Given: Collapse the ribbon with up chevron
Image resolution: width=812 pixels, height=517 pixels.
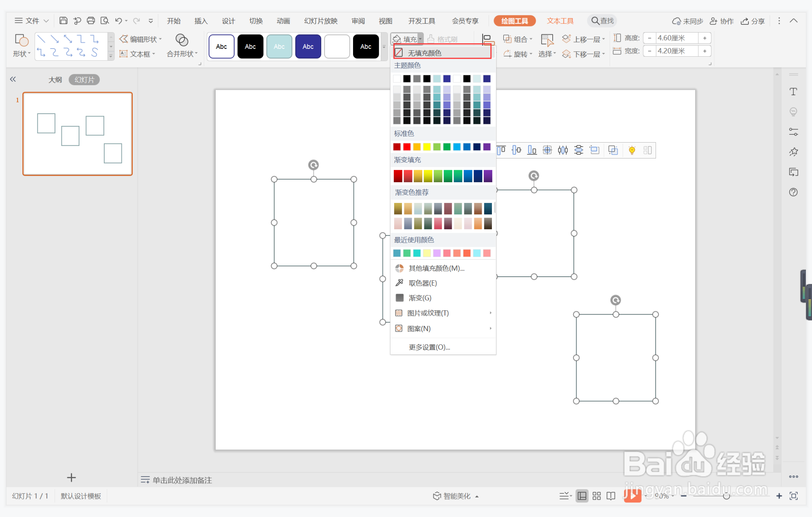Looking at the screenshot, I should (x=794, y=21).
